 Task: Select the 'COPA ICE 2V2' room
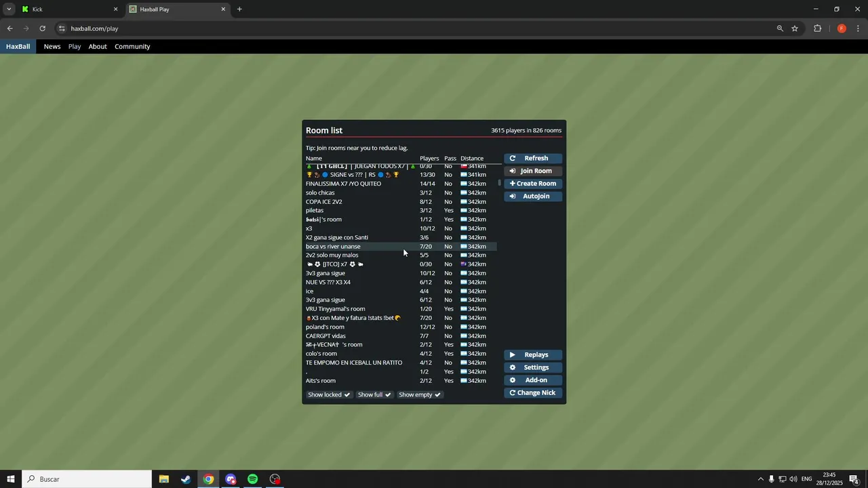401,202
